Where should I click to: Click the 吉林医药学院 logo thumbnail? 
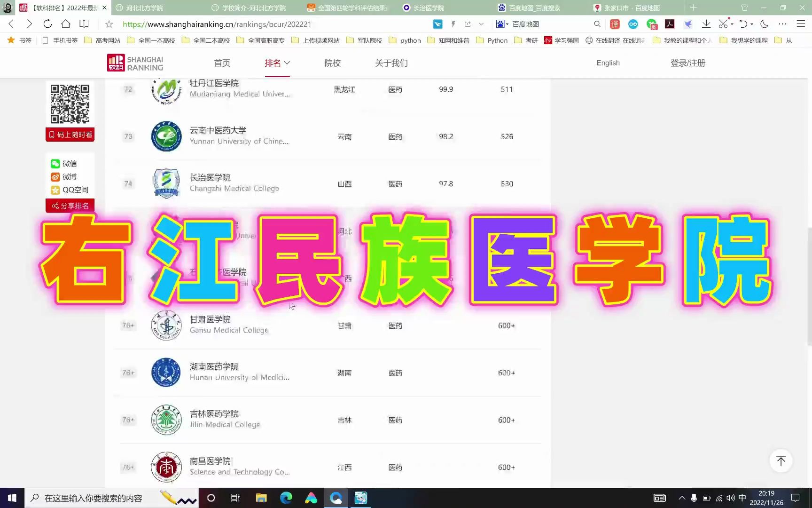(166, 420)
